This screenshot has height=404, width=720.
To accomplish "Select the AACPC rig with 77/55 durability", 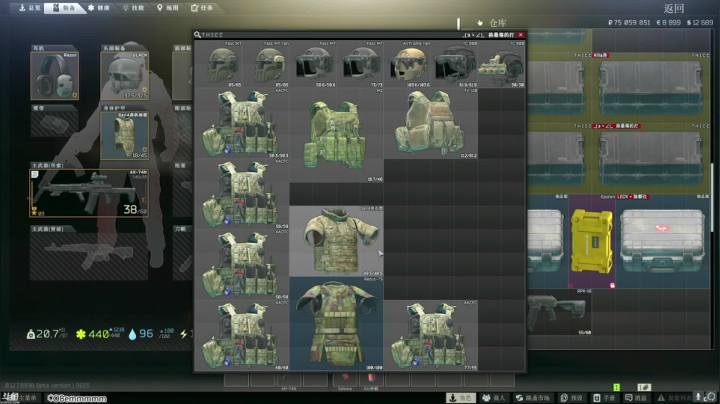I will pyautogui.click(x=431, y=335).
